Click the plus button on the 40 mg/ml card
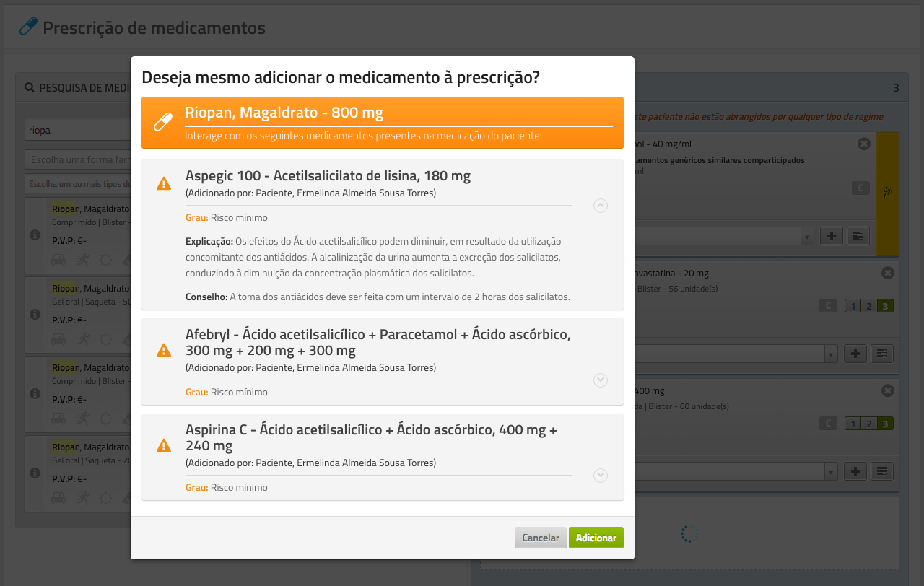This screenshot has height=586, width=924. click(x=832, y=236)
